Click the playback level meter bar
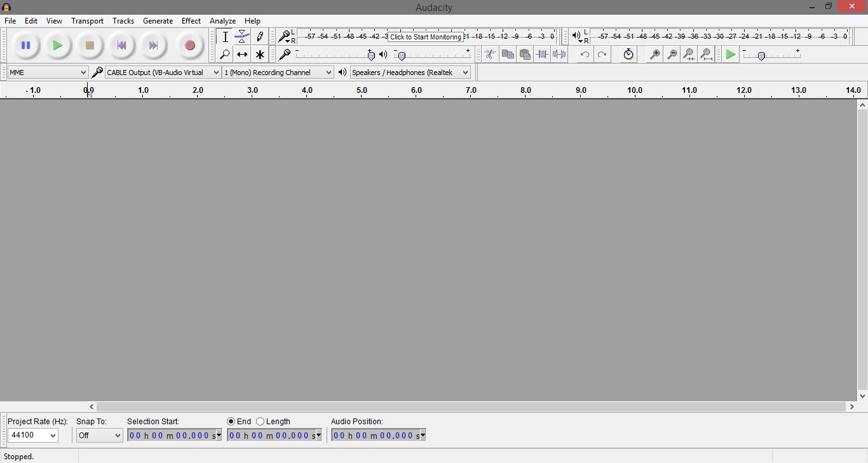This screenshot has width=868, height=463. coord(720,36)
